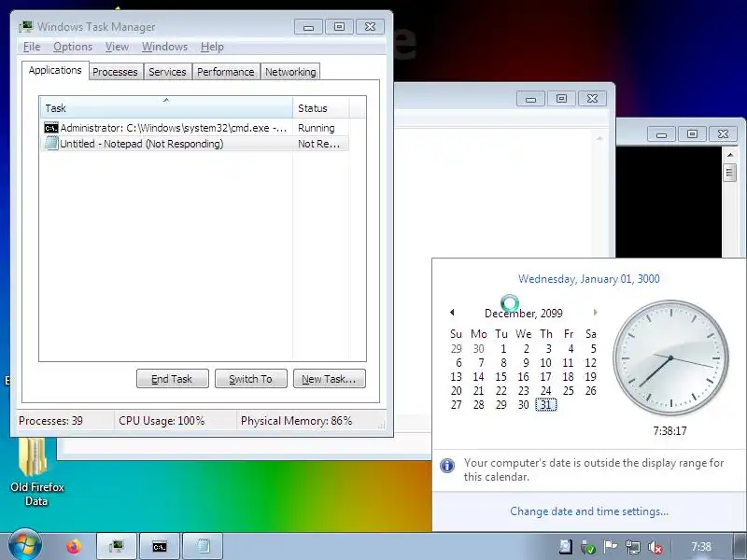The image size is (747, 560).
Task: Click the Notepad icon in task list
Action: (51, 144)
